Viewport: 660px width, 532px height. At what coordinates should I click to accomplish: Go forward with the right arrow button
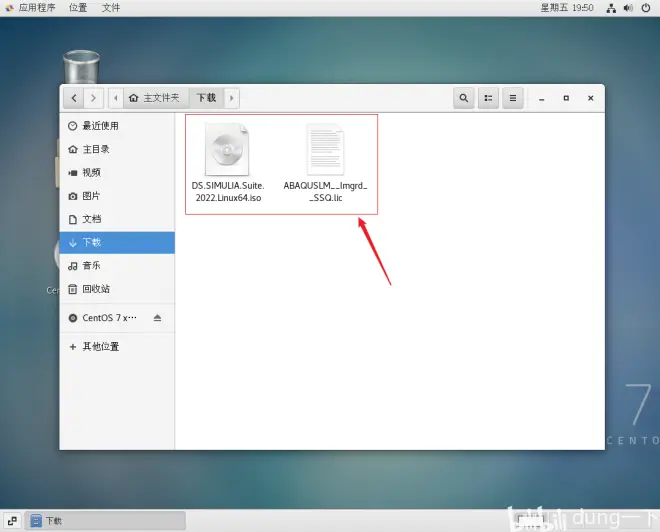pos(93,98)
